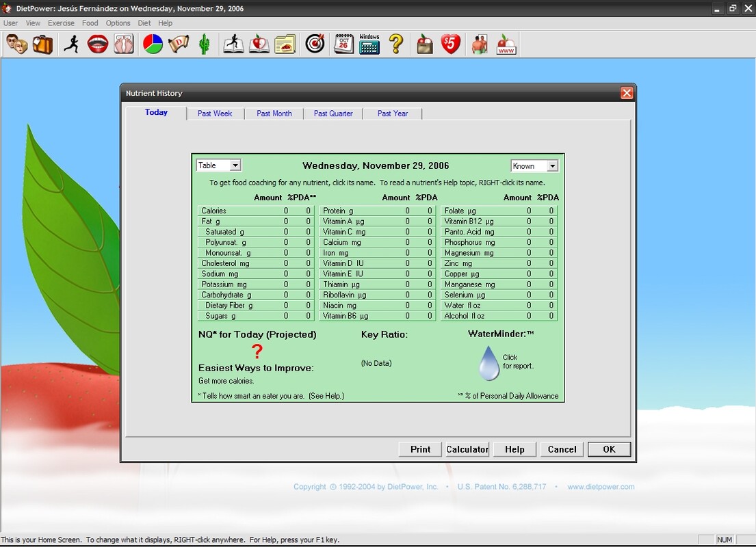Switch to the Today tab

click(156, 112)
